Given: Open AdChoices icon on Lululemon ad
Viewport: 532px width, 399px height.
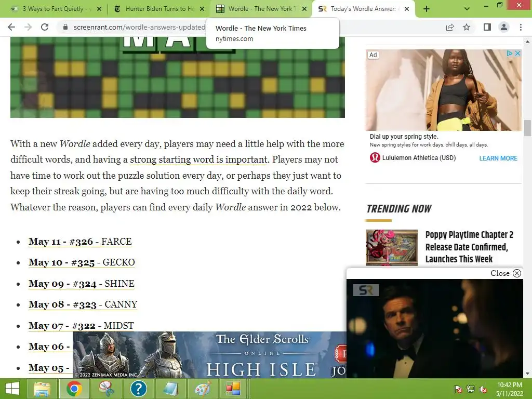Looking at the screenshot, I should [509, 54].
